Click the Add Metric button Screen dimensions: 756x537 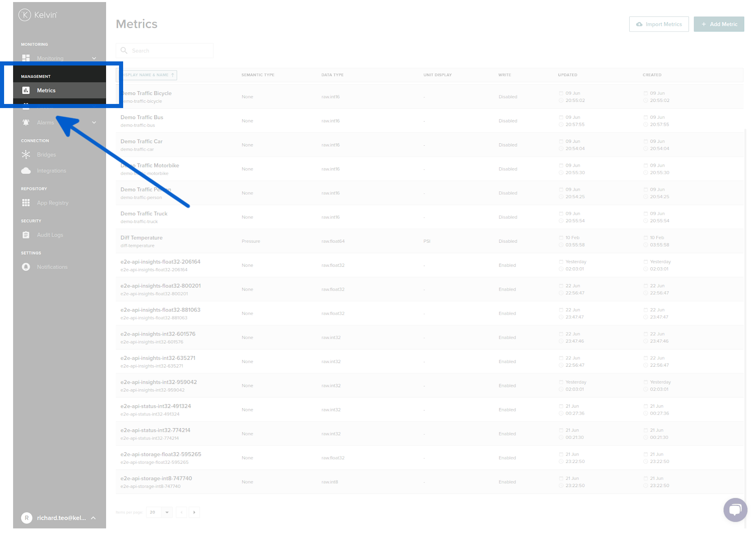tap(719, 24)
